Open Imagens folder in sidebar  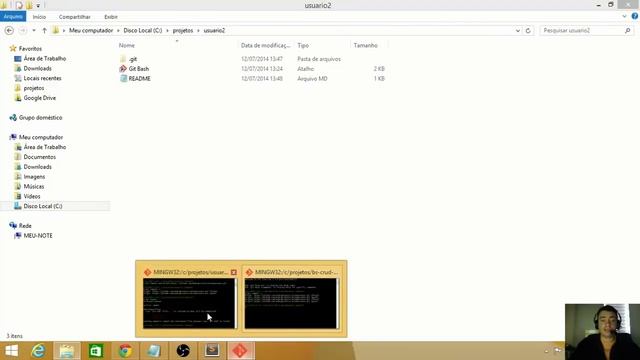[34, 177]
